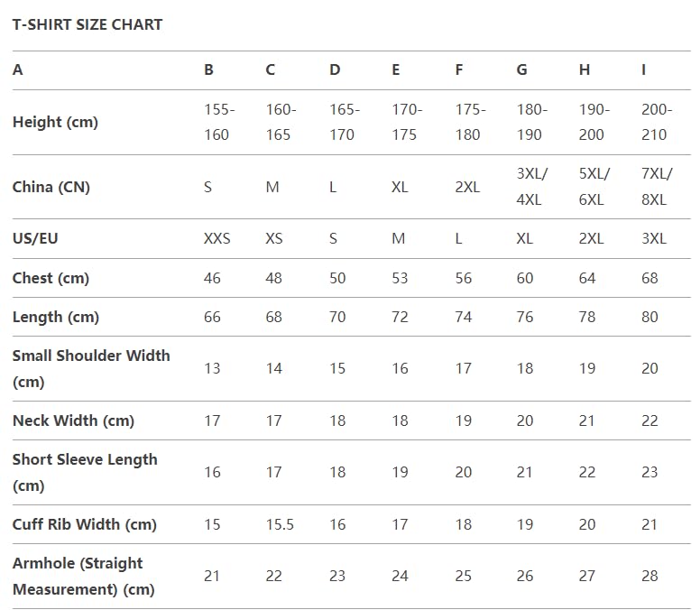Click the 200-210 height cell

(x=656, y=122)
